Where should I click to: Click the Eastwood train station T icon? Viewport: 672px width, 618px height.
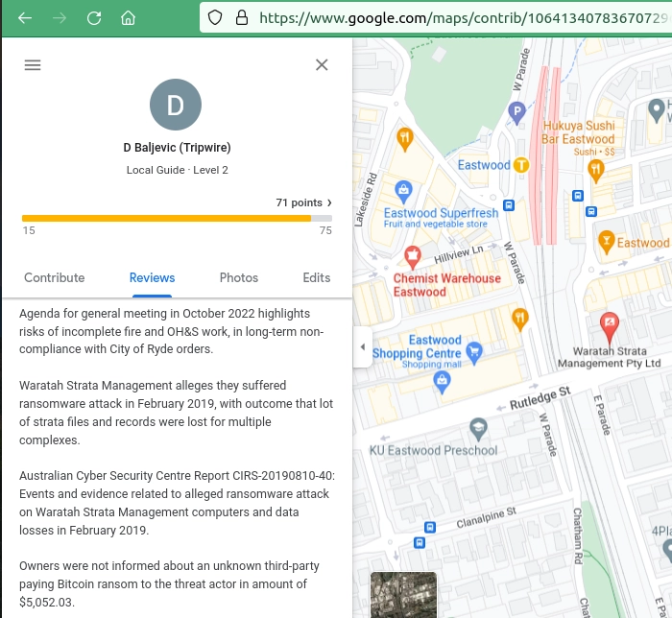coord(521,165)
